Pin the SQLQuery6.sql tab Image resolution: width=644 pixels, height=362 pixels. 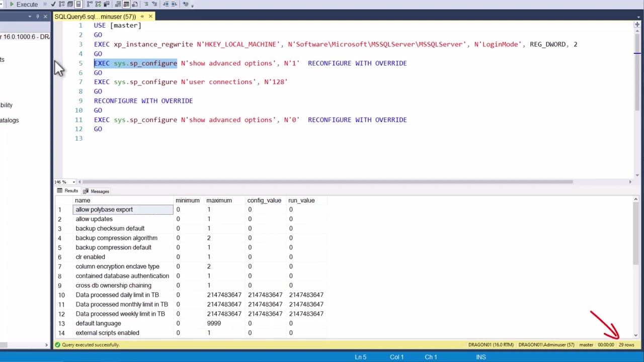pyautogui.click(x=142, y=17)
